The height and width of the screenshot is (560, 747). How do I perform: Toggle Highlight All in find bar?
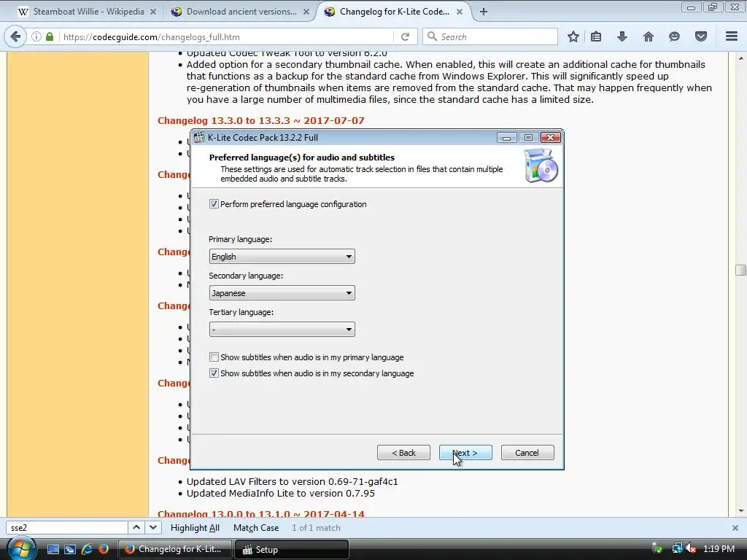195,528
